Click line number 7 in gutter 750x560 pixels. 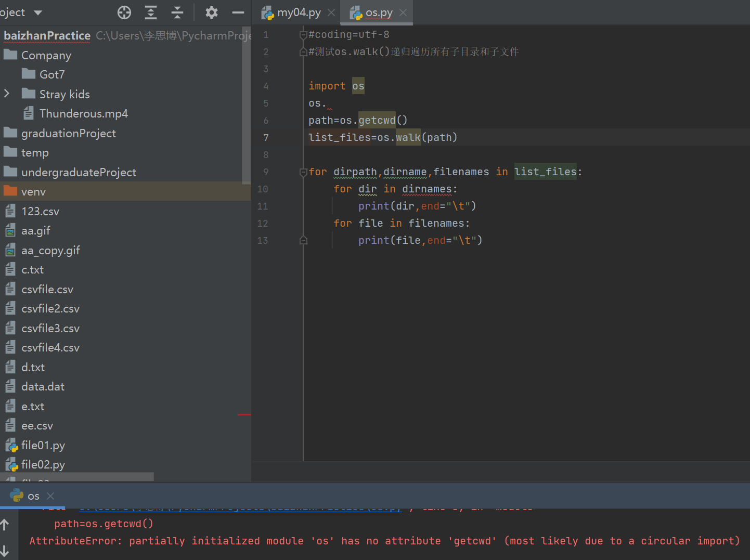point(266,138)
